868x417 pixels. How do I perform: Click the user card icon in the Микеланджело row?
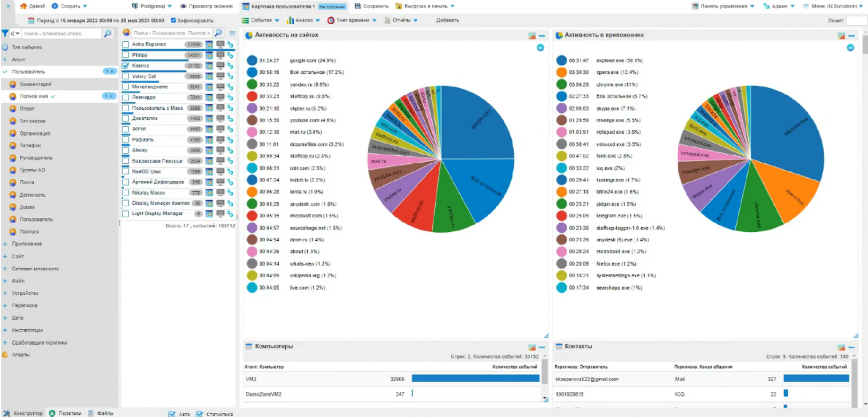pyautogui.click(x=209, y=87)
